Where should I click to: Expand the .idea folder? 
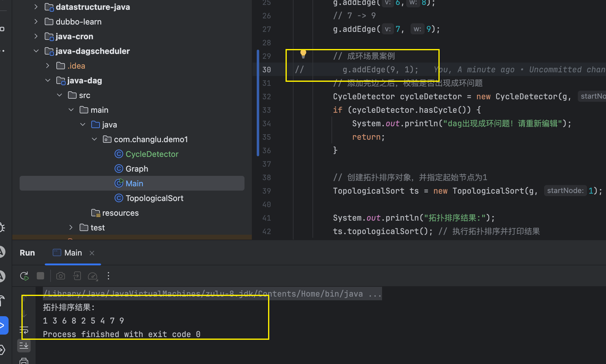(48, 66)
